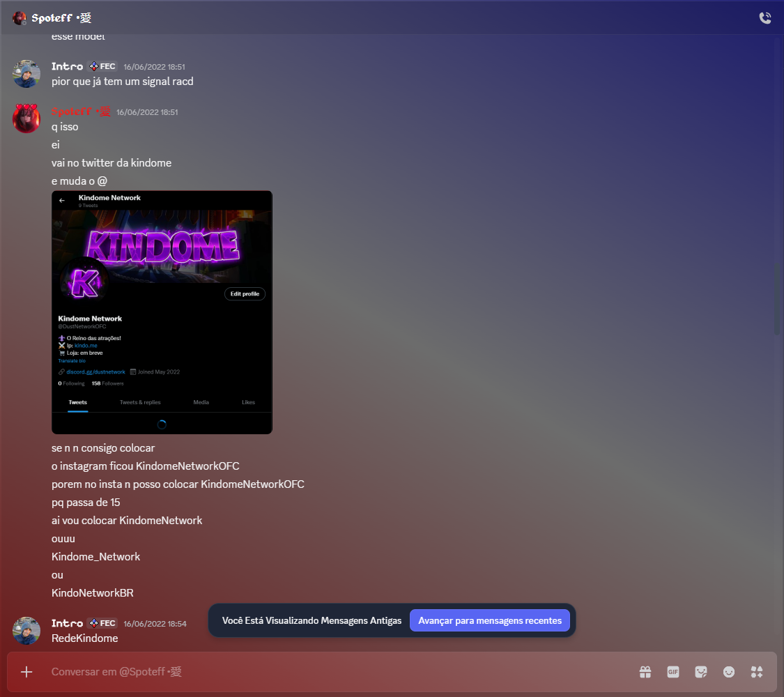Screen dimensions: 784x697
Task: Open the apps launcher in the message bar
Action: click(x=757, y=671)
